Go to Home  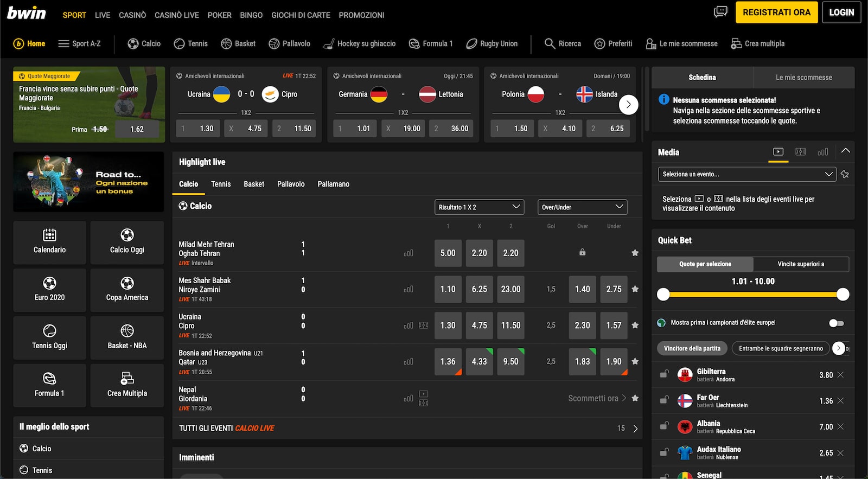pyautogui.click(x=29, y=43)
